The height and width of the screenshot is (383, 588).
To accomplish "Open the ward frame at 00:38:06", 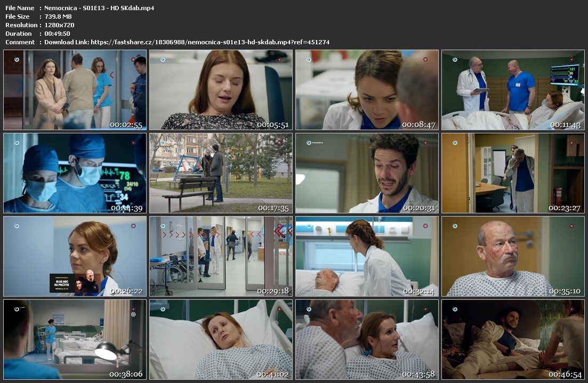I will (75, 339).
